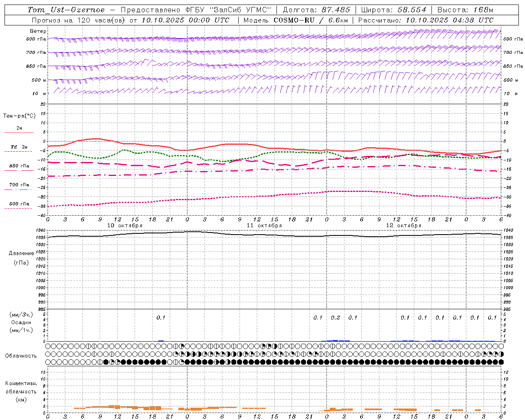Select the elevation text Высота: 168м
This screenshot has height=420, width=525.
click(x=465, y=10)
